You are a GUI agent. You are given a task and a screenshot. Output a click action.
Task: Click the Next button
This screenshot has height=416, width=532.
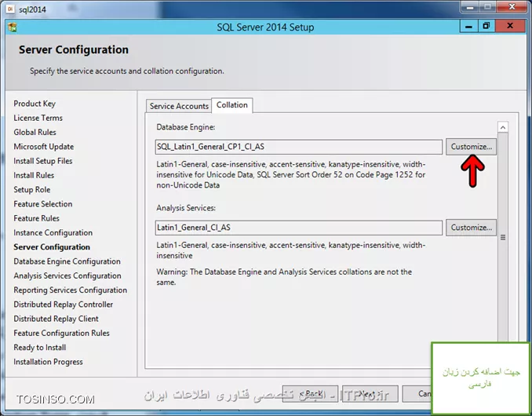(370, 393)
